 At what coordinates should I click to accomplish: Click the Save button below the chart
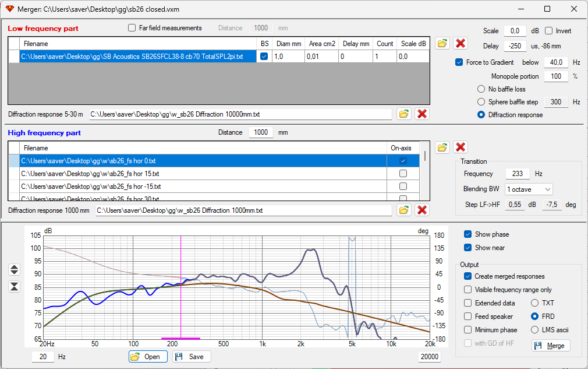(192, 357)
